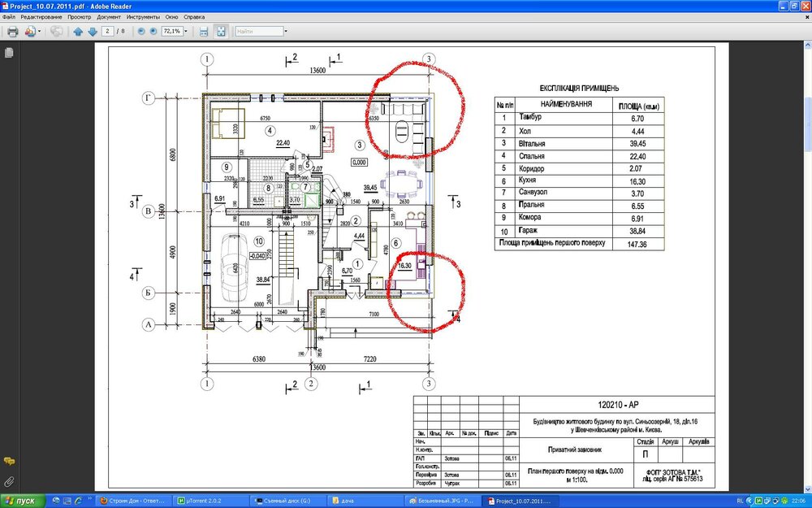Screen dimensions: 812x508
Task: Open the Документ menu
Action: (x=109, y=17)
